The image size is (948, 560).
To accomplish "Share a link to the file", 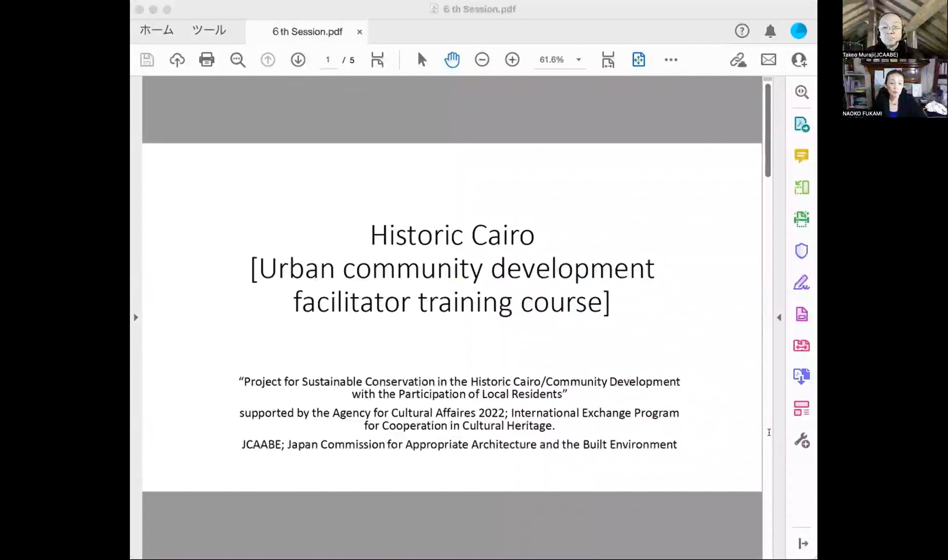I will click(738, 60).
